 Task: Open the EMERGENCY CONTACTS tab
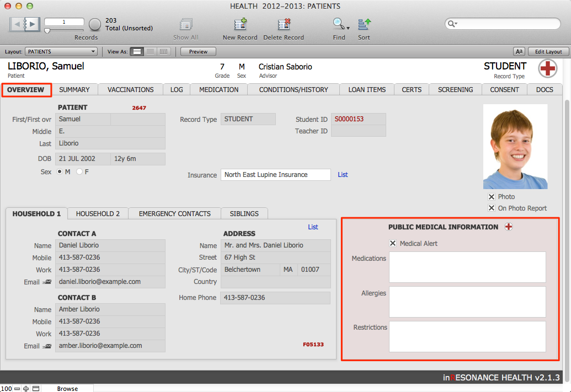(x=174, y=214)
